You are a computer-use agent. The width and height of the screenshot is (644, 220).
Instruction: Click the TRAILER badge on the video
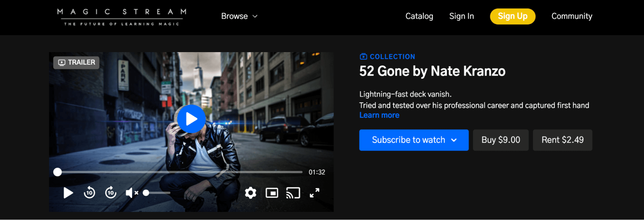76,62
